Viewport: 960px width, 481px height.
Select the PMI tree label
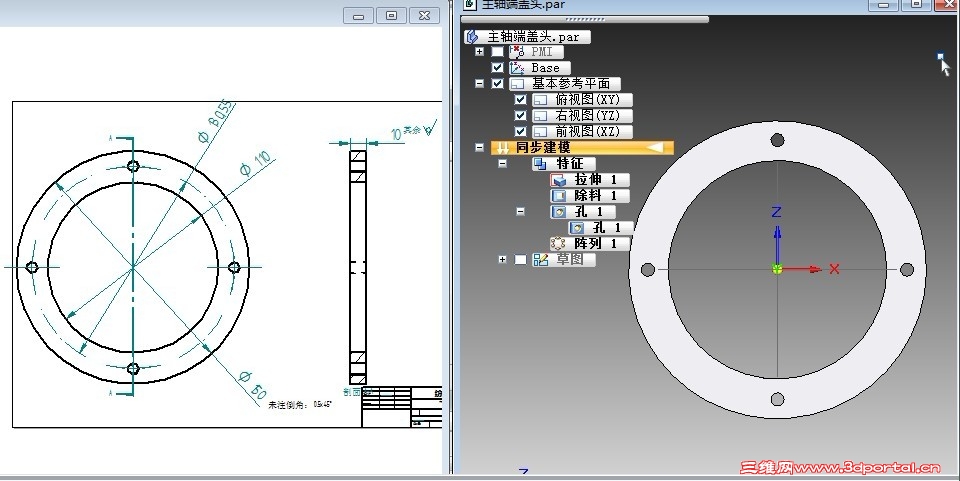542,52
